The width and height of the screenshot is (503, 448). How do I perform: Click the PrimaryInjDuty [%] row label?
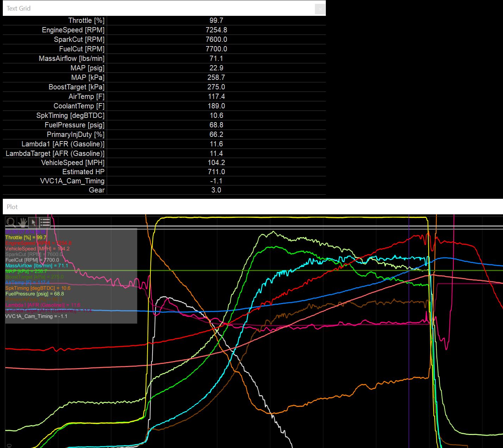click(75, 134)
